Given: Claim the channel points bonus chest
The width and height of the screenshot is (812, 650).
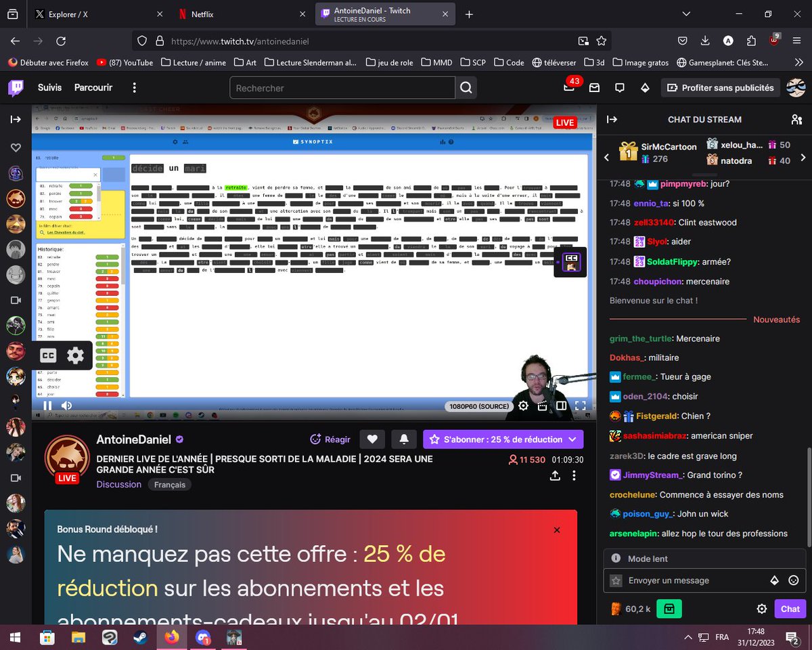Looking at the screenshot, I should pyautogui.click(x=669, y=609).
